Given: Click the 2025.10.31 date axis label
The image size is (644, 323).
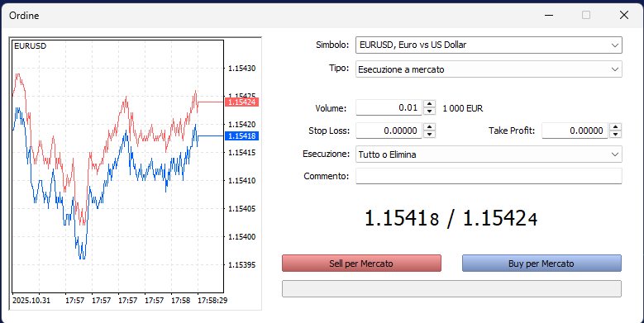Looking at the screenshot, I should 31,301.
